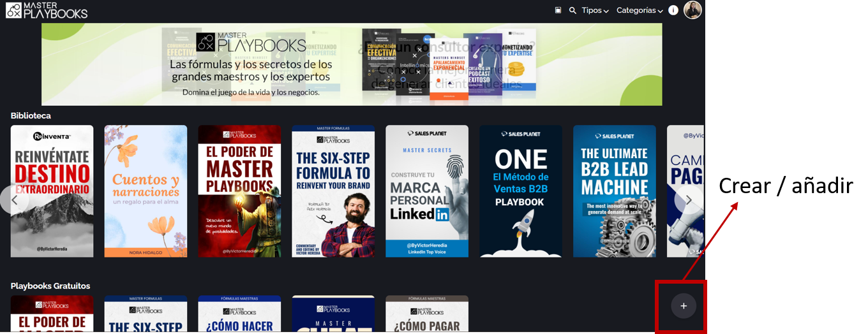Viewport: 868px width, 334px height.
Task: Open El Poder de Master Playbooks in Biblioteca
Action: [239, 191]
